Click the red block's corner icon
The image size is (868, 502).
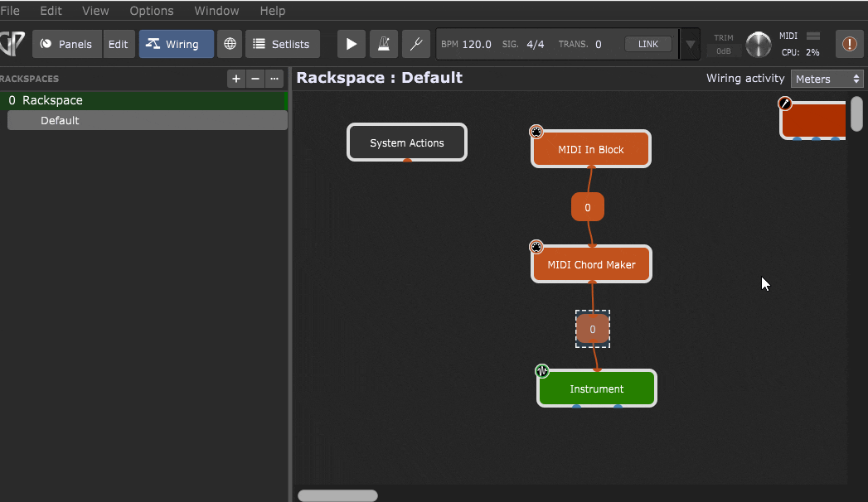coord(785,103)
